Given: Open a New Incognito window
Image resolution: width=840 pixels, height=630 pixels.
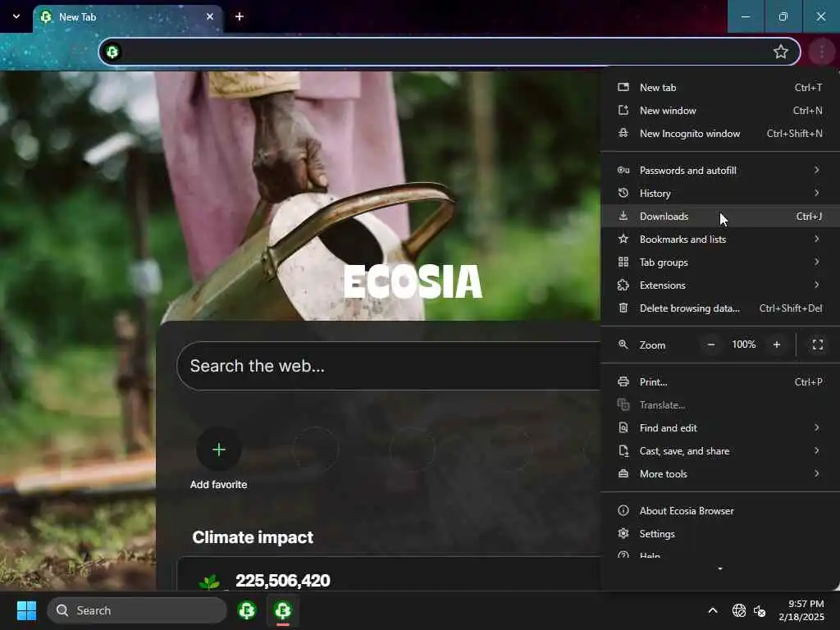Looking at the screenshot, I should pyautogui.click(x=720, y=134).
